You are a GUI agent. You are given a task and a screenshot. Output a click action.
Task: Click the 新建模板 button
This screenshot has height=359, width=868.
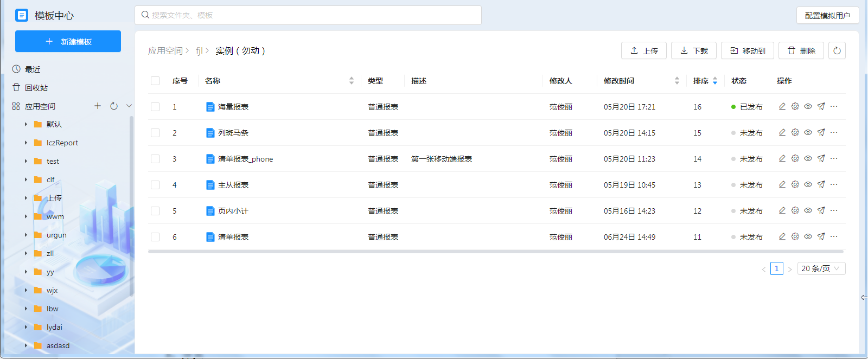(x=68, y=42)
